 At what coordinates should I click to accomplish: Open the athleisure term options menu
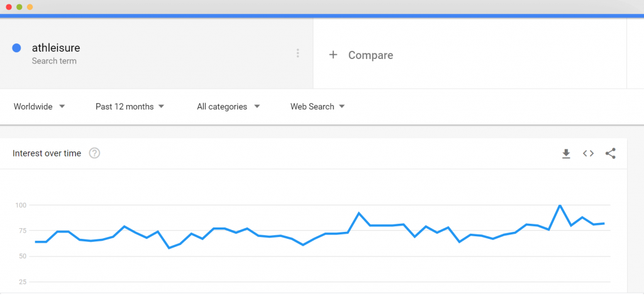point(297,53)
